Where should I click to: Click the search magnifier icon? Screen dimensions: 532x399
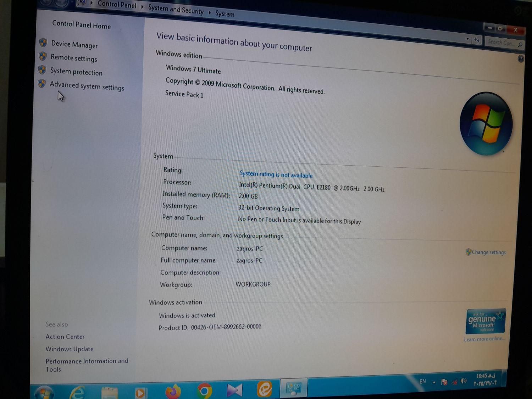(x=520, y=45)
